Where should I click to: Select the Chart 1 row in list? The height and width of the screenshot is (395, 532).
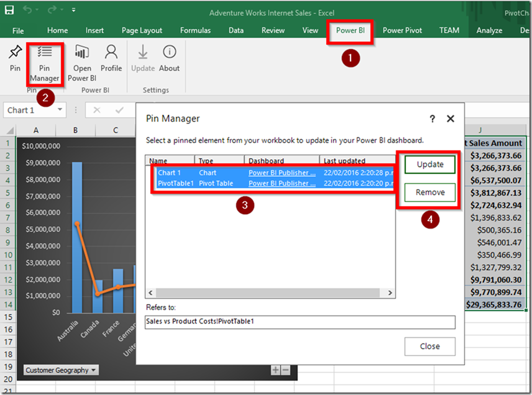point(275,173)
